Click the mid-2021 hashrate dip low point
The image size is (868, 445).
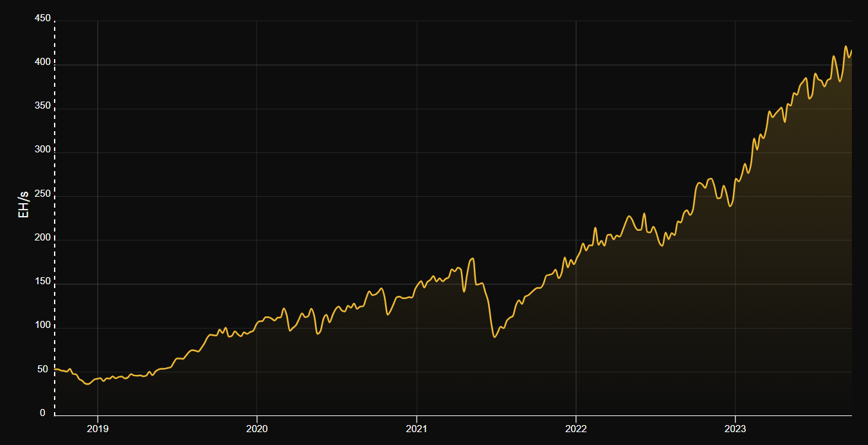(x=494, y=336)
